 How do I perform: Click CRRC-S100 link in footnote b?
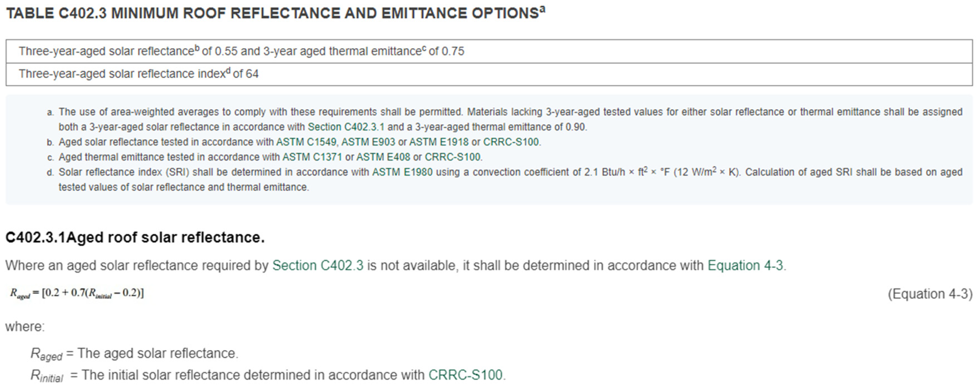pos(511,142)
